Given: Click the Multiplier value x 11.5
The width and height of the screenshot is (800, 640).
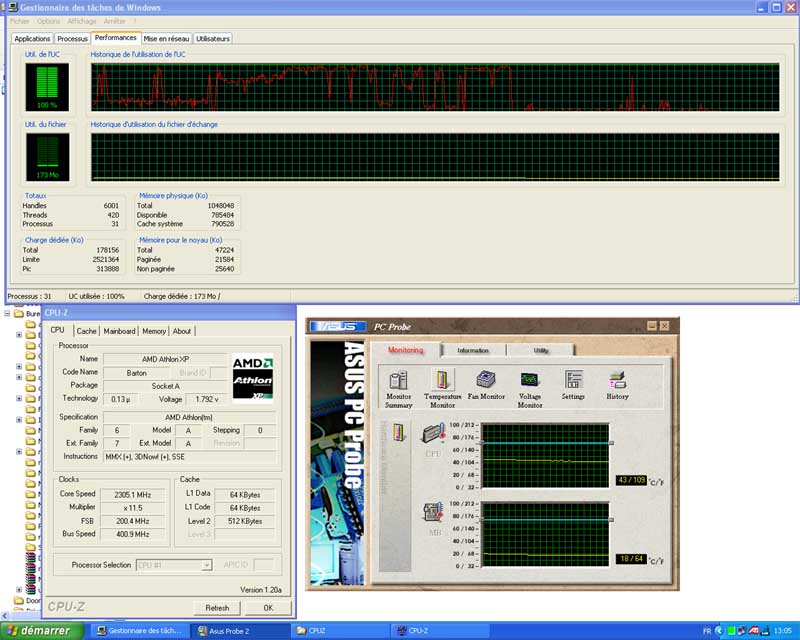Looking at the screenshot, I should coord(133,508).
